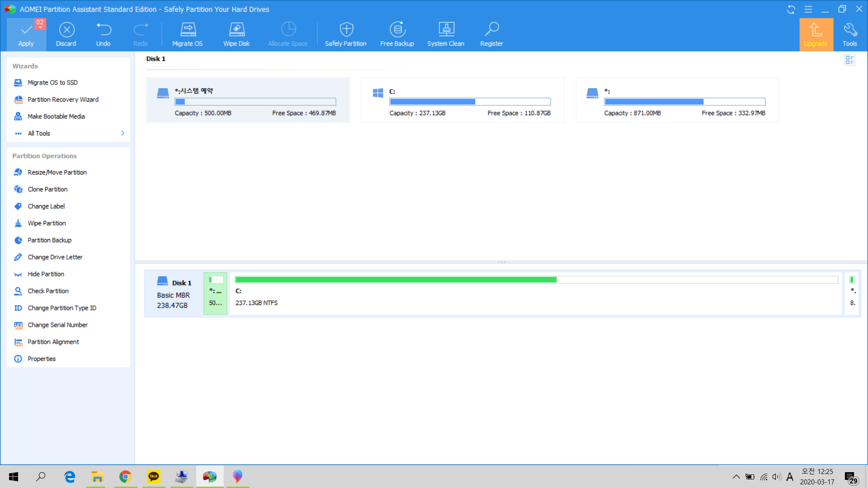
Task: Select Resize/Move Partition operation
Action: coord(57,173)
